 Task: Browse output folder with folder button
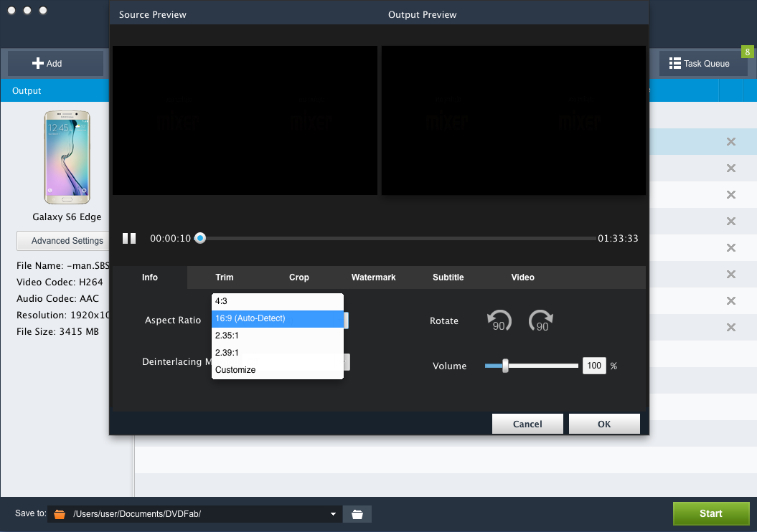357,514
